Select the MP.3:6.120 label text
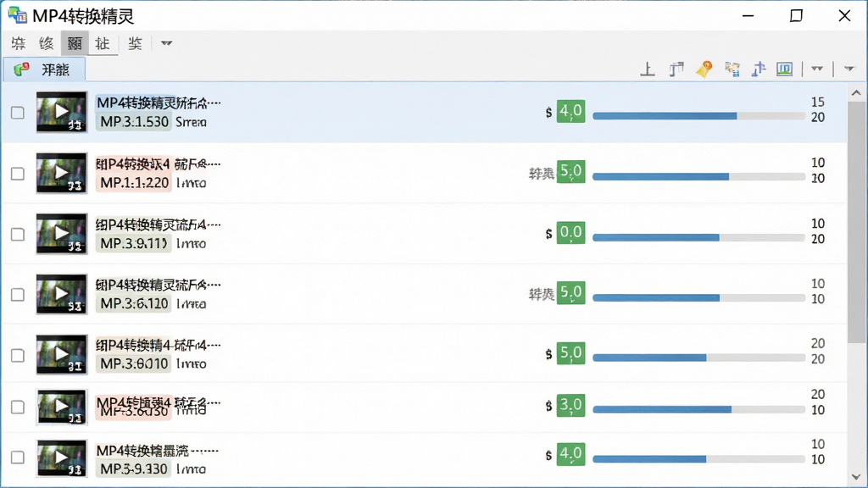The image size is (868, 488). coord(134,304)
